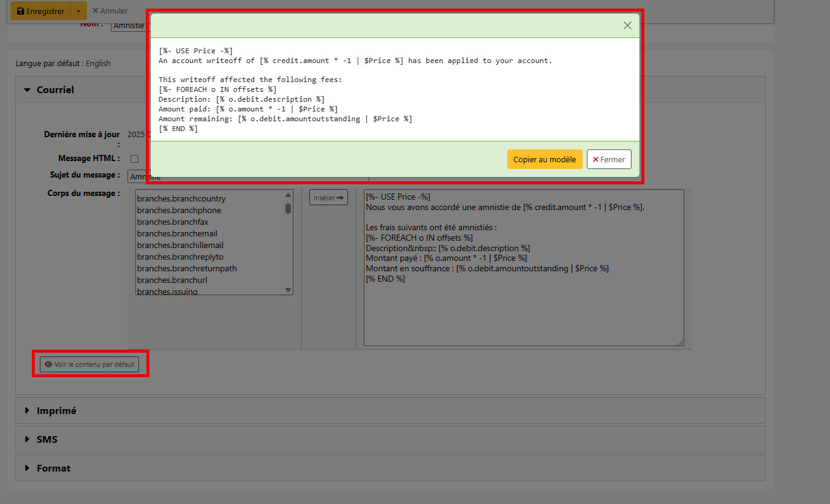Expand the Imprimé section
830x504 pixels.
(56, 410)
